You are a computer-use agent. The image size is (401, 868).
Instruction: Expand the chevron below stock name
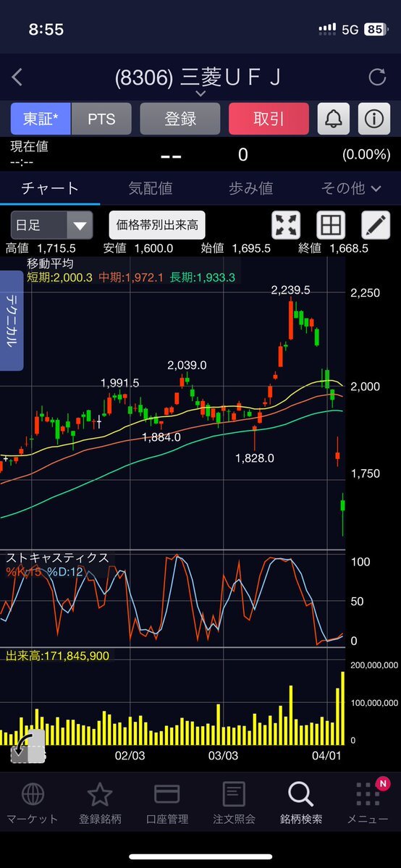point(200,94)
